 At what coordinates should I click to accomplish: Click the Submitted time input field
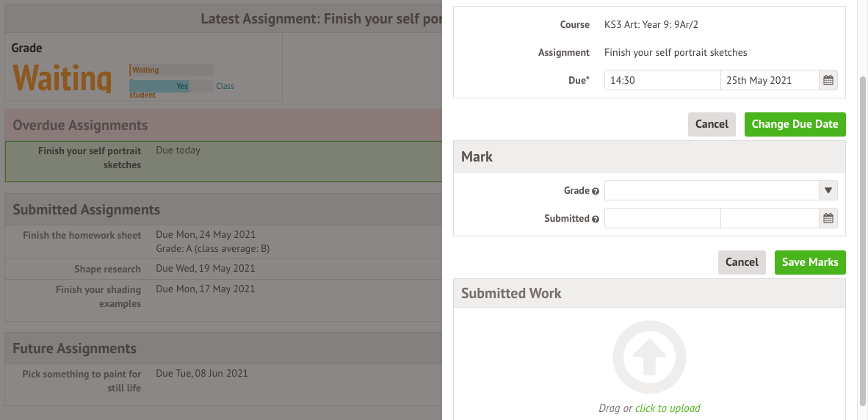[662, 219]
